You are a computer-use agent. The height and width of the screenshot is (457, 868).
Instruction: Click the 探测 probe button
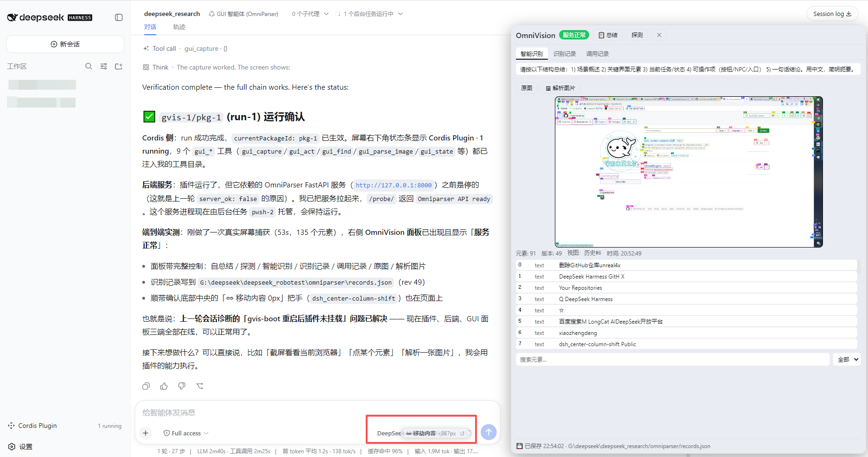[637, 35]
